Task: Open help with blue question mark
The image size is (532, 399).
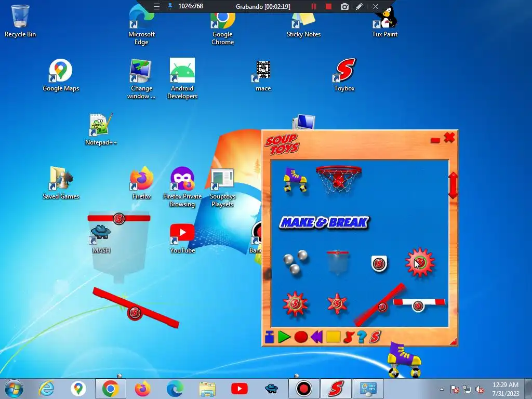Action: pyautogui.click(x=362, y=337)
